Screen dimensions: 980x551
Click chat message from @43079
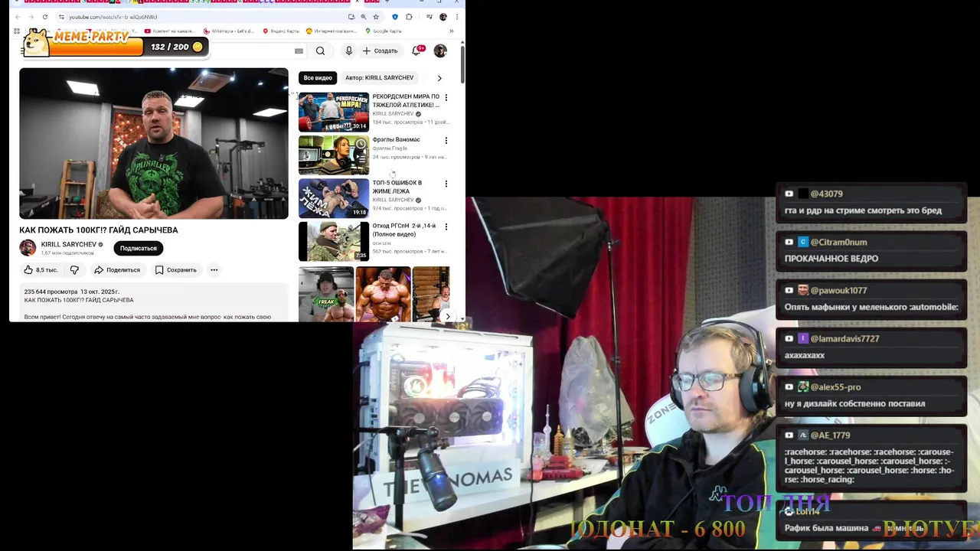point(872,202)
